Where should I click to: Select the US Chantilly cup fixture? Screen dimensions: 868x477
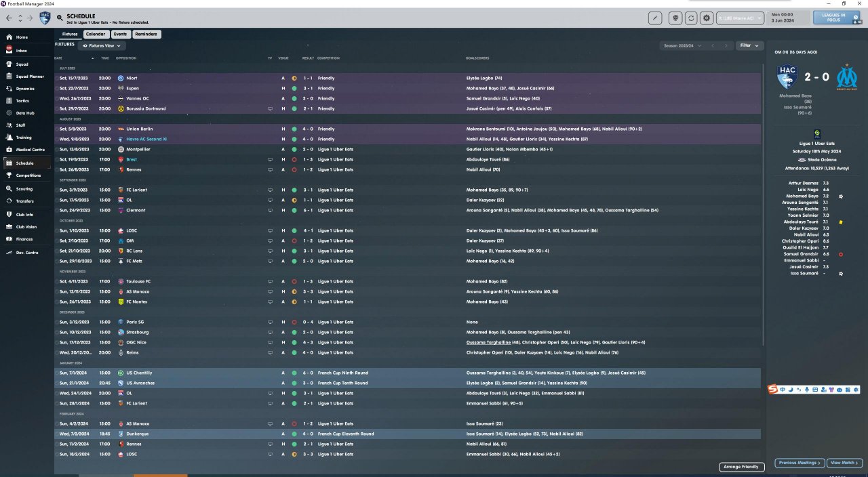point(408,373)
